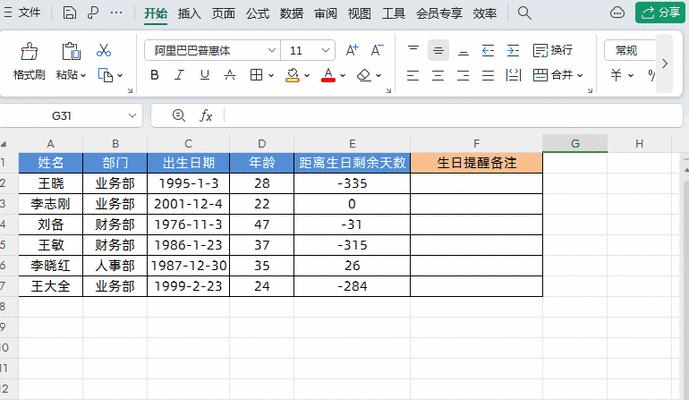Toggle strikethrough formatting
Image resolution: width=689 pixels, height=400 pixels.
coord(229,75)
